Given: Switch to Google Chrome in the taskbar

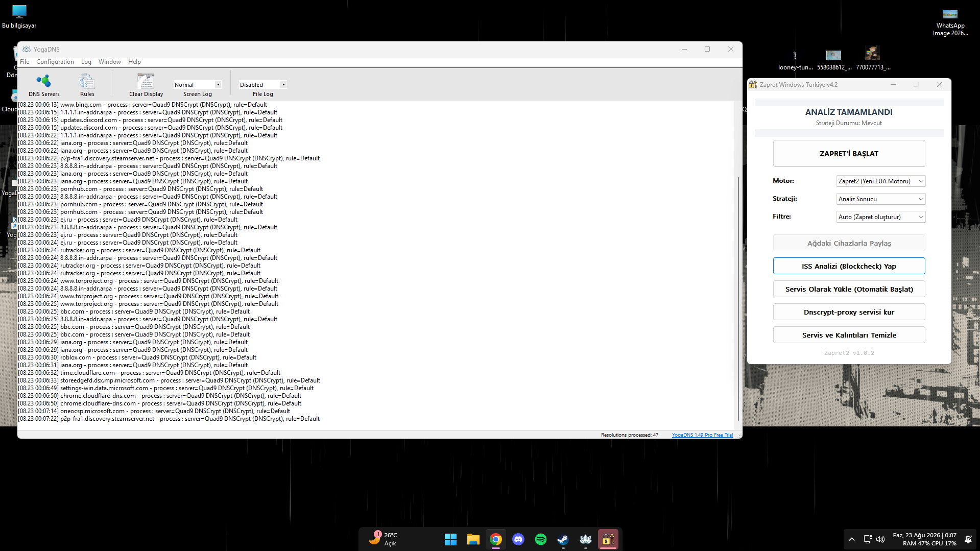Looking at the screenshot, I should pyautogui.click(x=495, y=539).
